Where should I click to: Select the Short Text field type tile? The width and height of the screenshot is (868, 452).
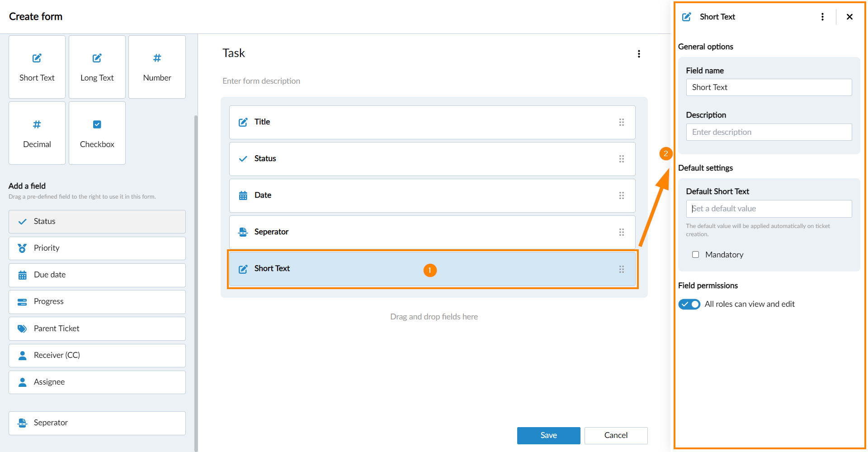click(37, 67)
